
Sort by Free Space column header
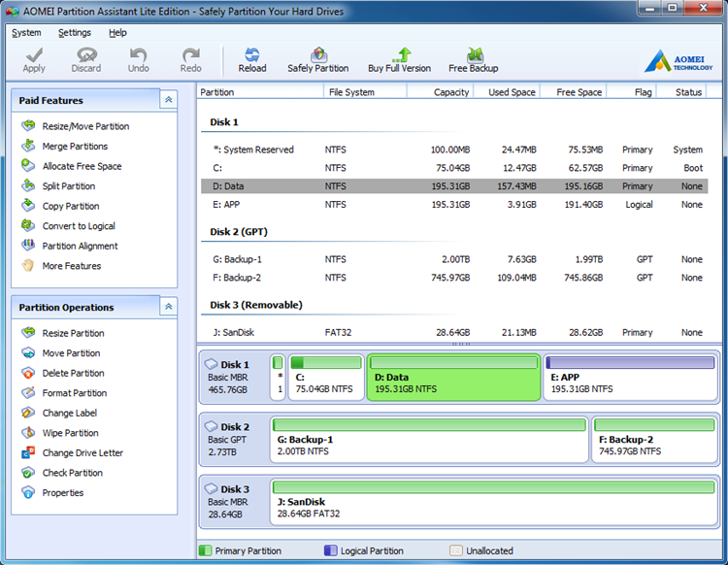(574, 92)
